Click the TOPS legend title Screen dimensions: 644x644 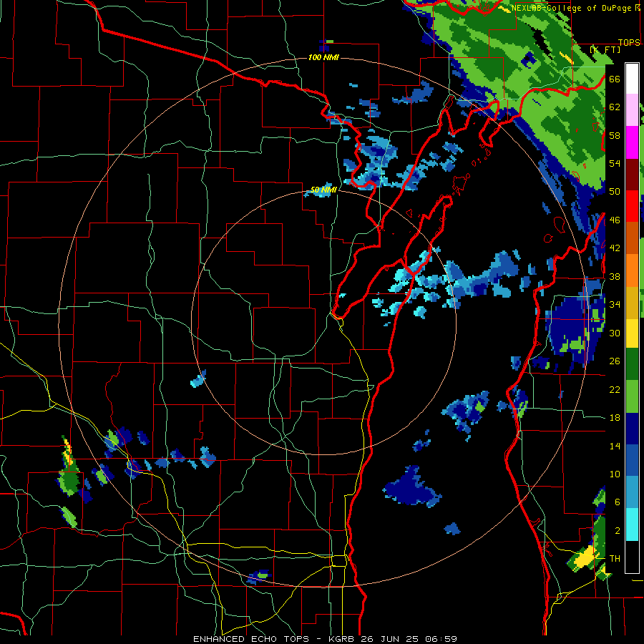click(629, 42)
